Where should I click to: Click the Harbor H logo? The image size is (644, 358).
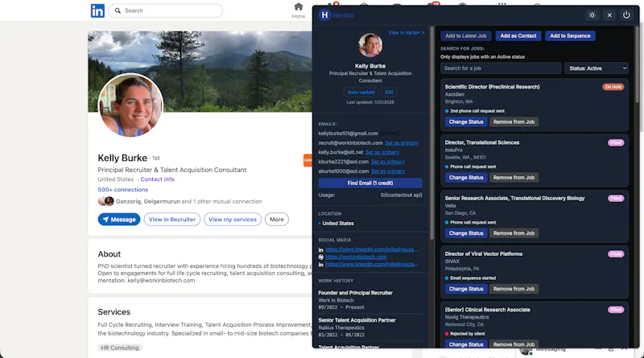tap(324, 15)
